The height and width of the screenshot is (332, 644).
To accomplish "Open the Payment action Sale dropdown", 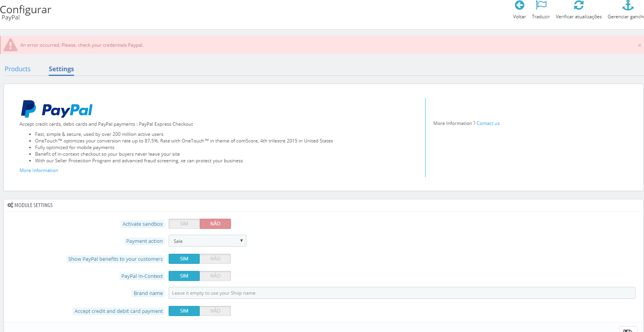I will (x=208, y=241).
